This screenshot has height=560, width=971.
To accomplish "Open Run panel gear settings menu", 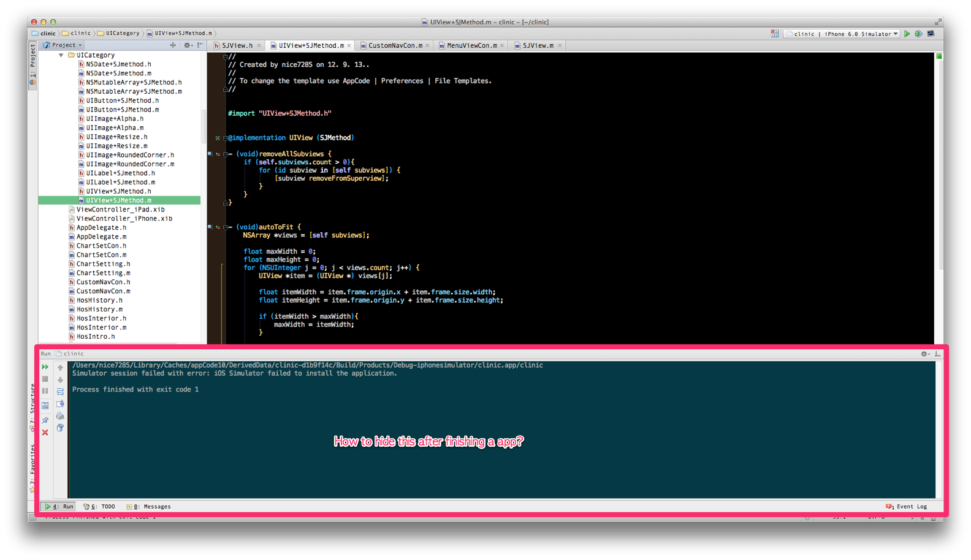I will 925,354.
